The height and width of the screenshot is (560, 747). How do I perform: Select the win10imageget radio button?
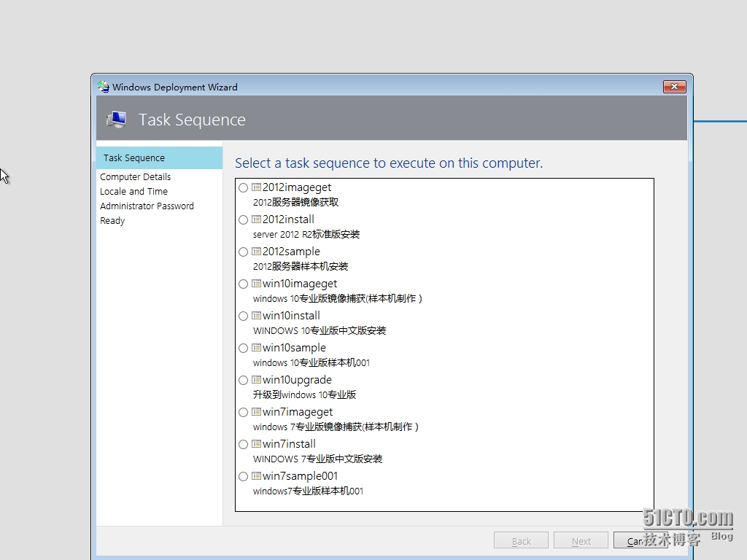pyautogui.click(x=244, y=284)
